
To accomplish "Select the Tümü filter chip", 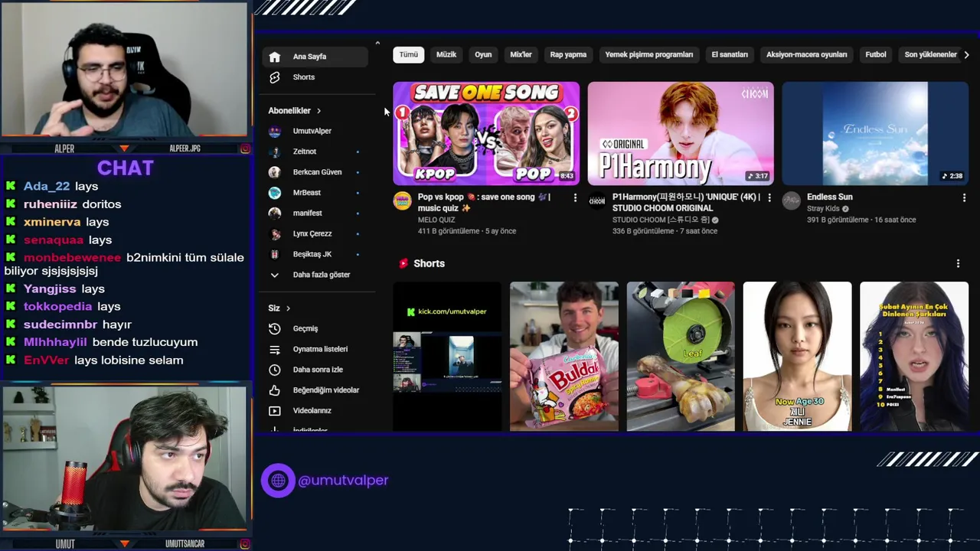I will (x=409, y=54).
